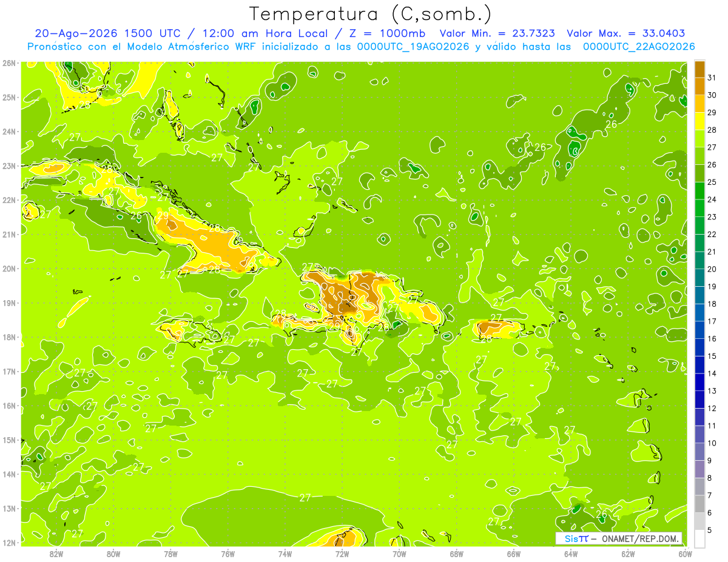
Task: Click the color scale label '24'
Action: tap(712, 199)
